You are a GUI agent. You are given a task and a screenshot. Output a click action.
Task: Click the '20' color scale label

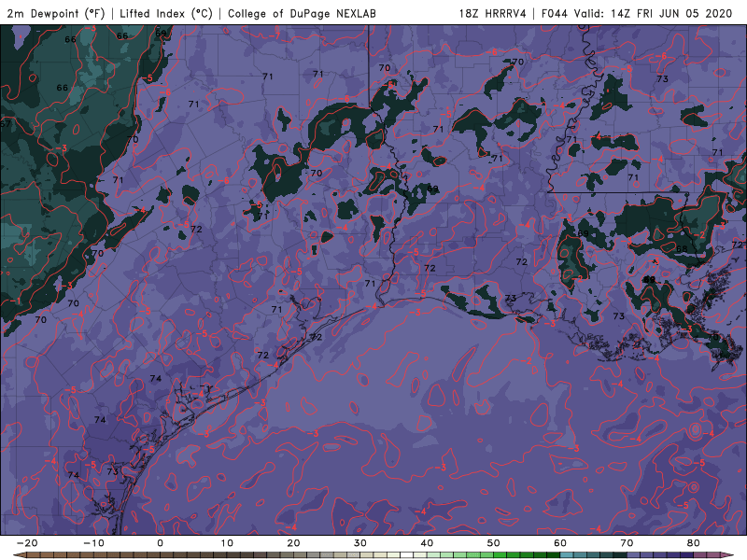click(x=293, y=543)
